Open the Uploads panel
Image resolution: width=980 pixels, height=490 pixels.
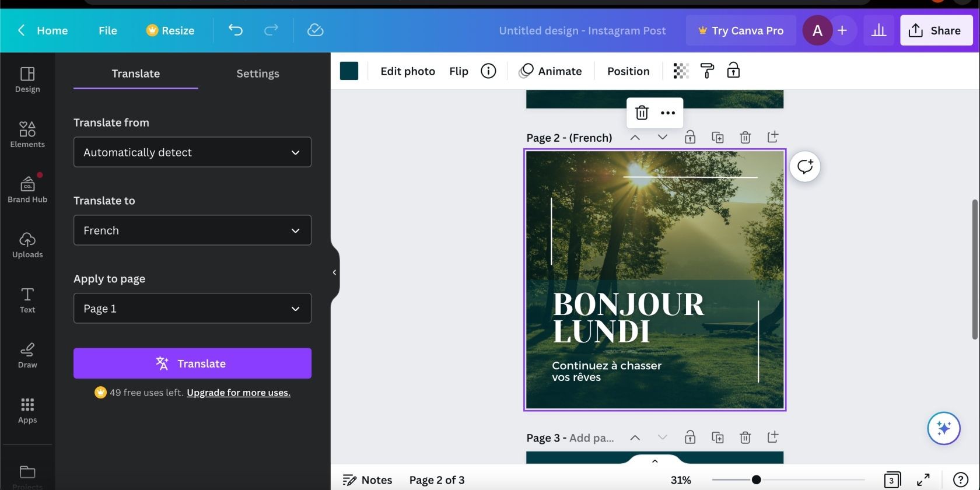coord(27,245)
